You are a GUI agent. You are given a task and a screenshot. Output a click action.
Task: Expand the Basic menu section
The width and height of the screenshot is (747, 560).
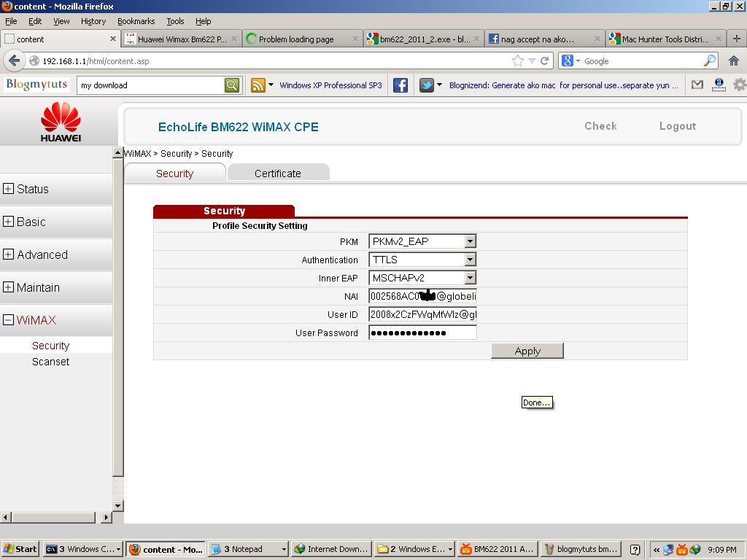8,222
